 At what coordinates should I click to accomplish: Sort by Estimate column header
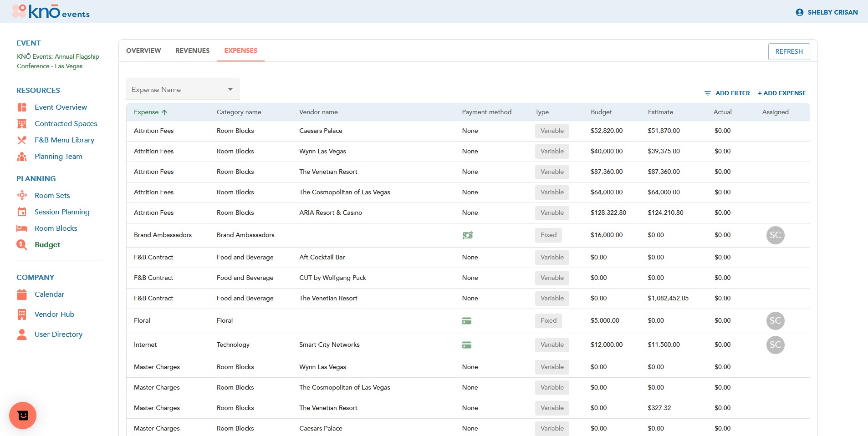click(x=660, y=112)
